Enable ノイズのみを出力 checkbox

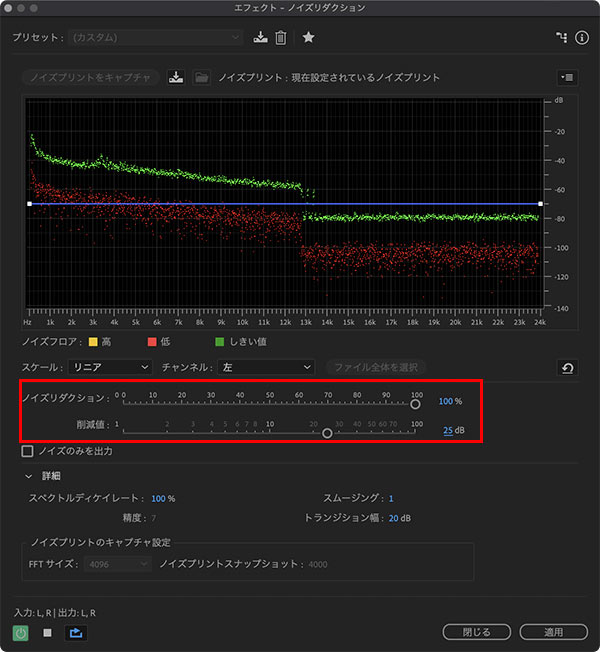[x=27, y=451]
